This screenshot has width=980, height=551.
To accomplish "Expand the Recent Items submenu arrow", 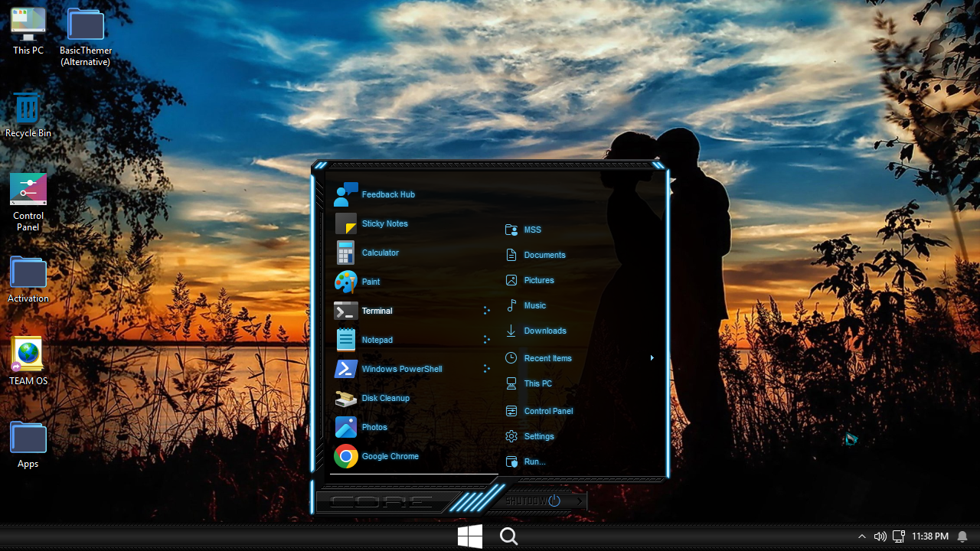I will point(652,358).
